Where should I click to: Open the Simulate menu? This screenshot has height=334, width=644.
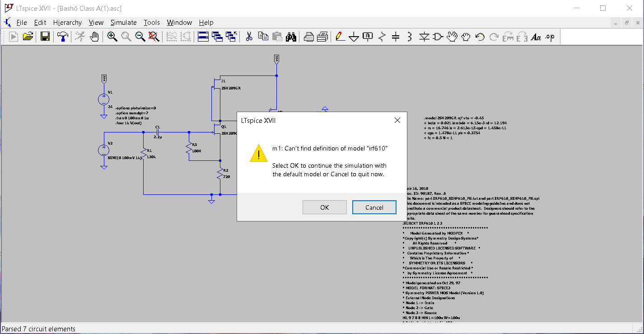pos(124,23)
